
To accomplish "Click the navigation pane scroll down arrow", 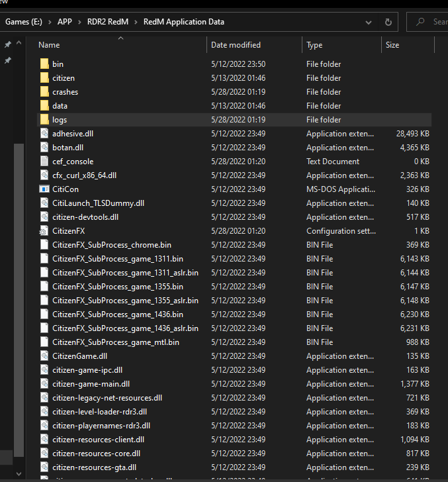I will (x=19, y=473).
